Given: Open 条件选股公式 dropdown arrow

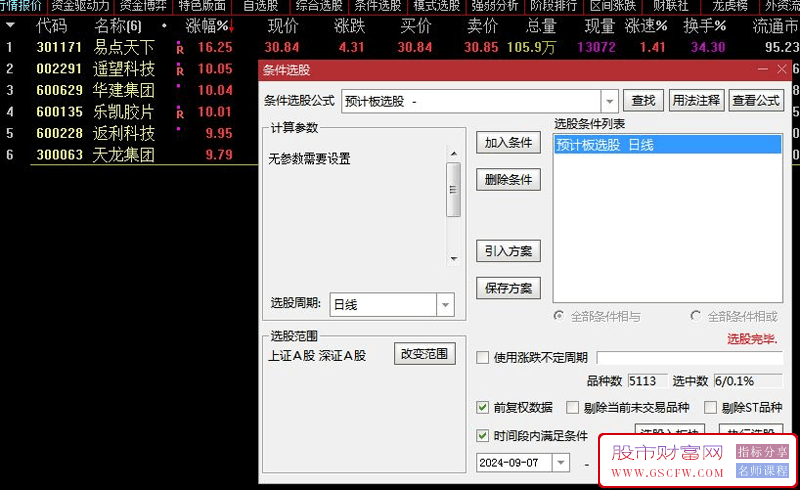Looking at the screenshot, I should [x=609, y=101].
